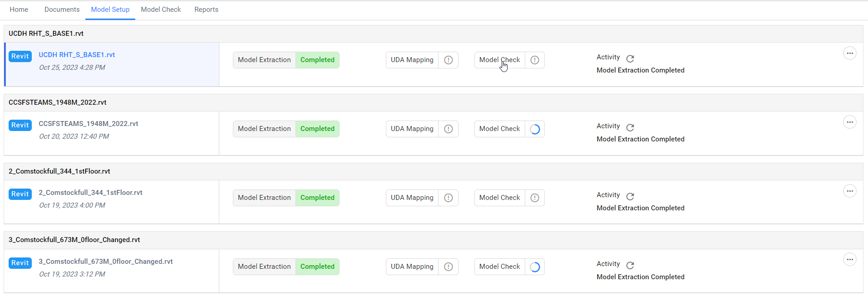
Task: Refresh activity for 3_Comstockfull_673M_0floor_Changed.rvt
Action: coord(630,265)
